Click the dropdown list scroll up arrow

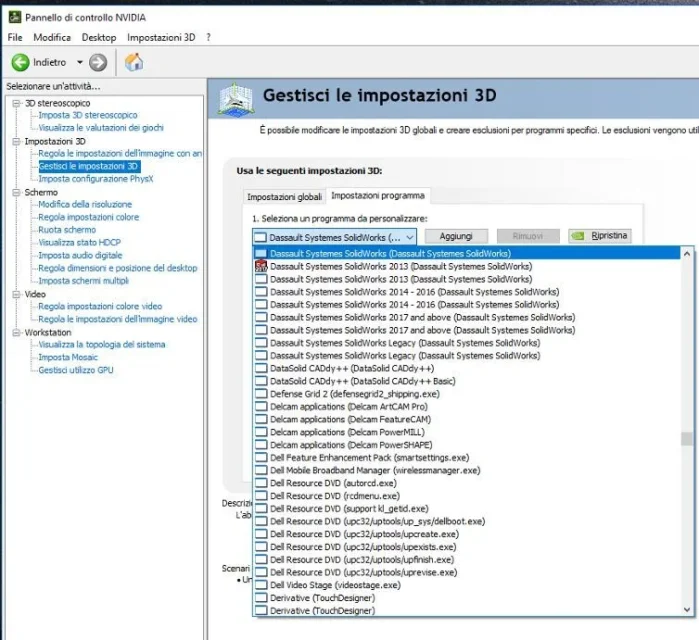687,254
